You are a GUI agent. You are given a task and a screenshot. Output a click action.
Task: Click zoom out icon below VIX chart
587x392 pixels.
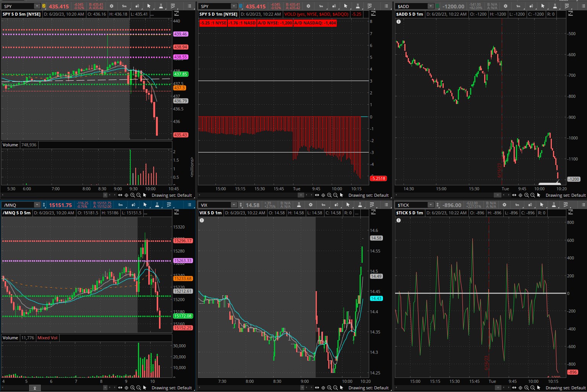pos(336,388)
